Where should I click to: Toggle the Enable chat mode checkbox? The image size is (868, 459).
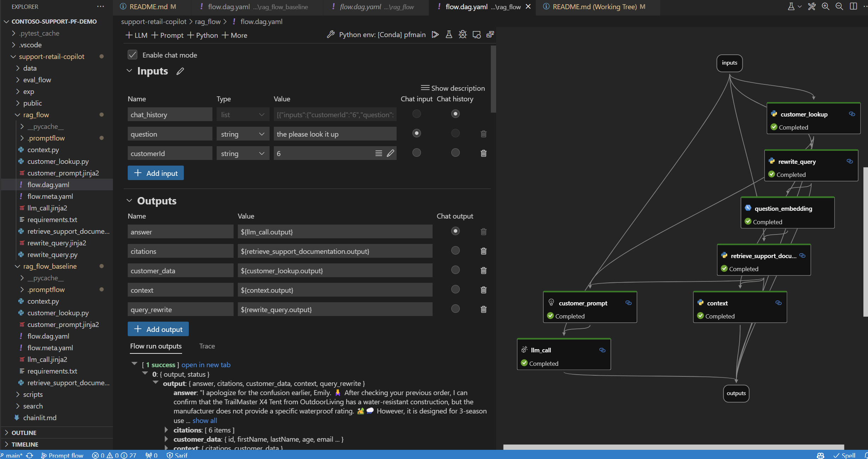(133, 55)
